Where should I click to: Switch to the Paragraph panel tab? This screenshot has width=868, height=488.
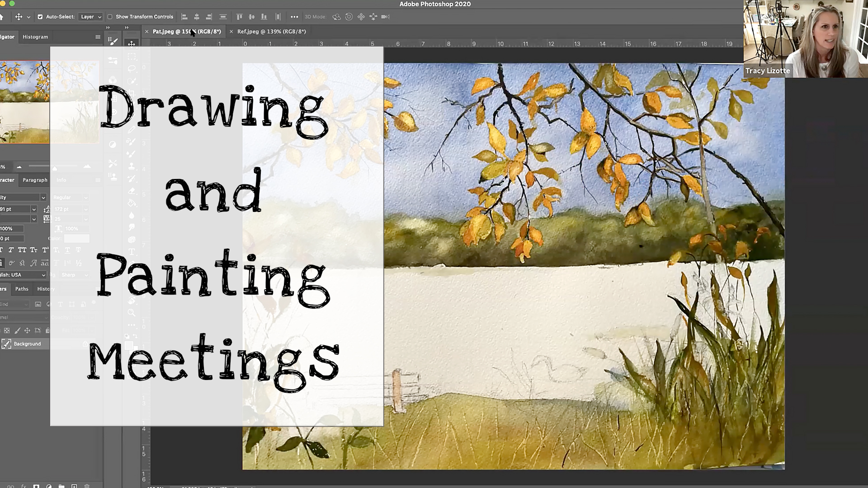(35, 180)
